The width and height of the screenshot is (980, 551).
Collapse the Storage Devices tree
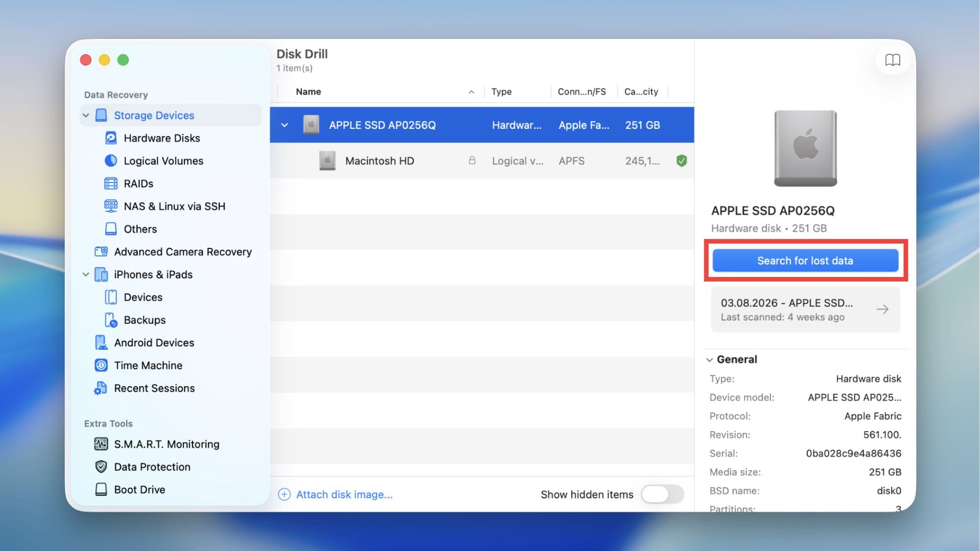click(x=86, y=115)
